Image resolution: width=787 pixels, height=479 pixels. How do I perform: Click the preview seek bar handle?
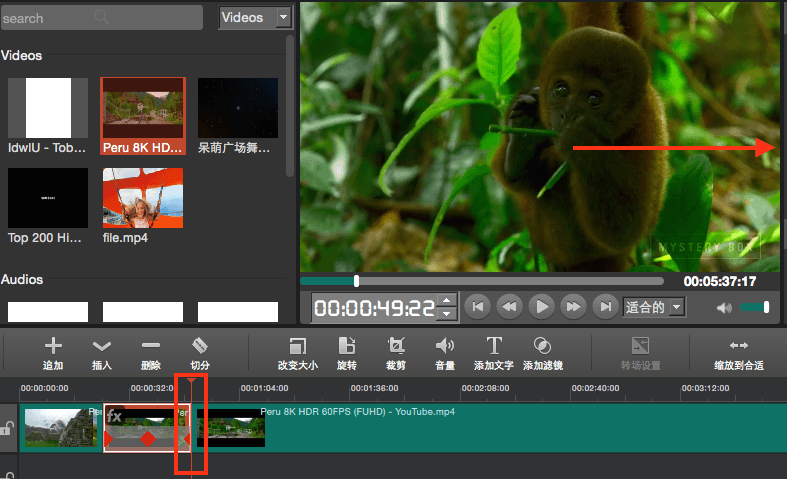[356, 281]
